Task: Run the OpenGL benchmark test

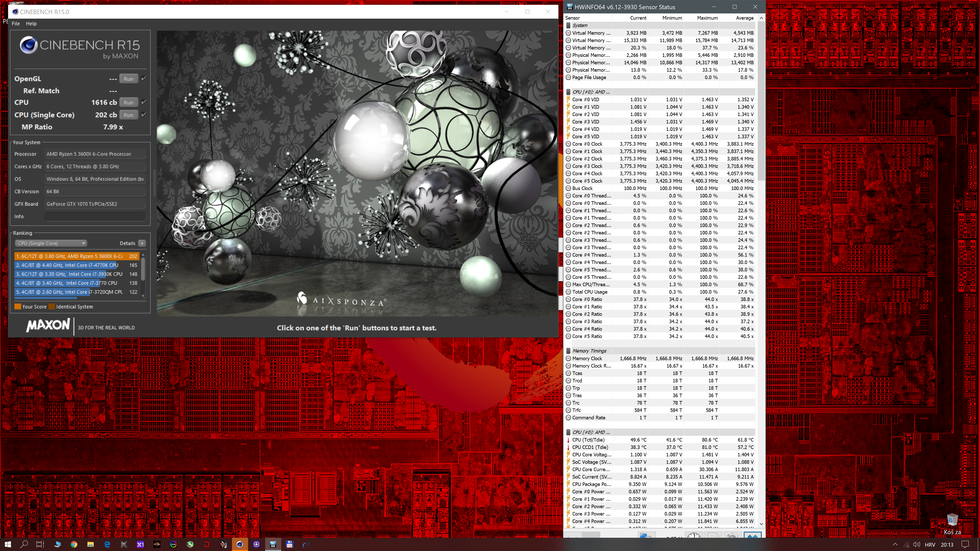Action: [x=129, y=79]
